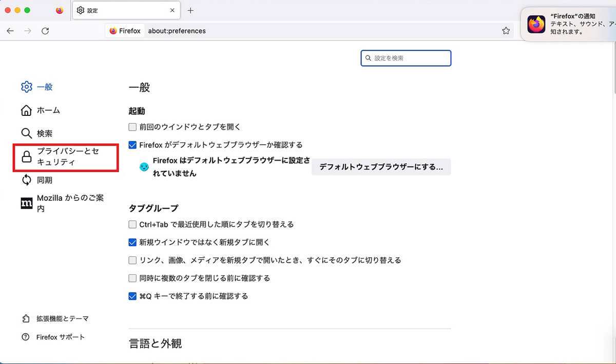Click the forward navigation arrow
Image resolution: width=616 pixels, height=364 pixels.
click(28, 31)
